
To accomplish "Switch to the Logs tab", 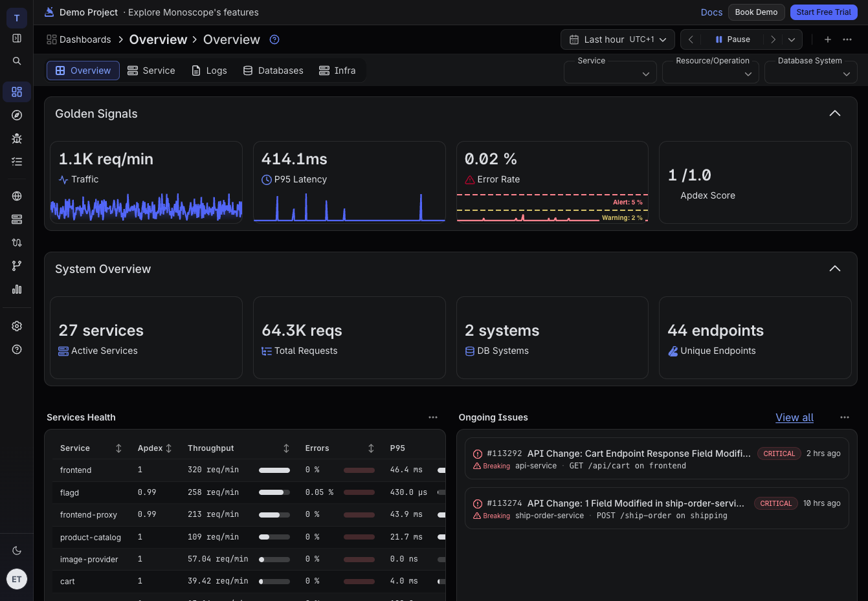I will coord(209,71).
